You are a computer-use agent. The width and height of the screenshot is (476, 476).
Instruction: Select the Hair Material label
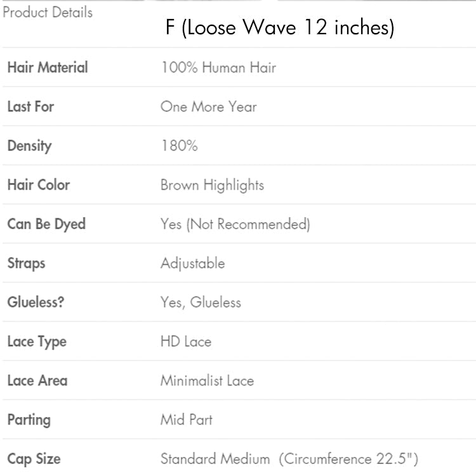pyautogui.click(x=48, y=67)
